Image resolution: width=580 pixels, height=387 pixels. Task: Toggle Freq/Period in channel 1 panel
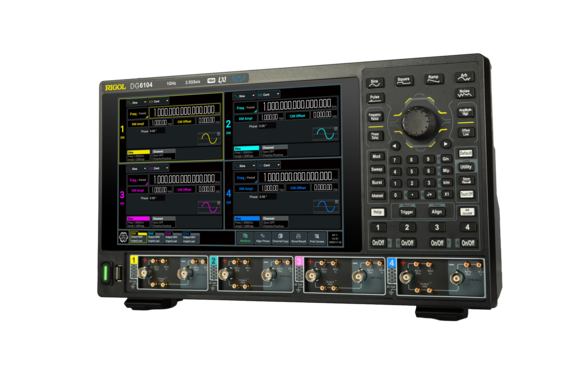coord(138,114)
